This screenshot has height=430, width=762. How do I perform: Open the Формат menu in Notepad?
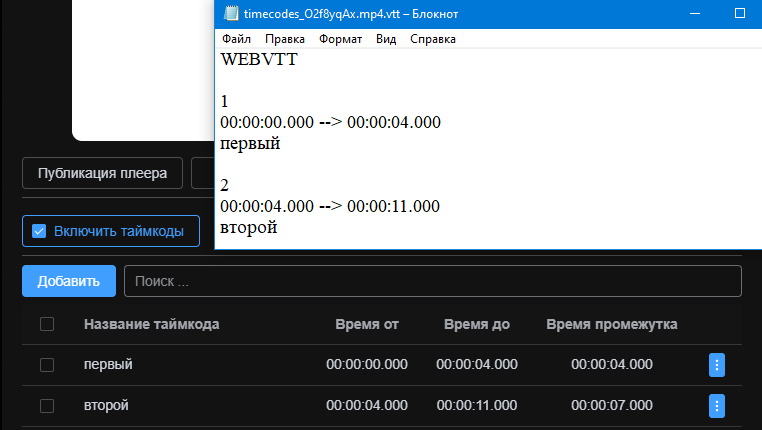[x=340, y=39]
